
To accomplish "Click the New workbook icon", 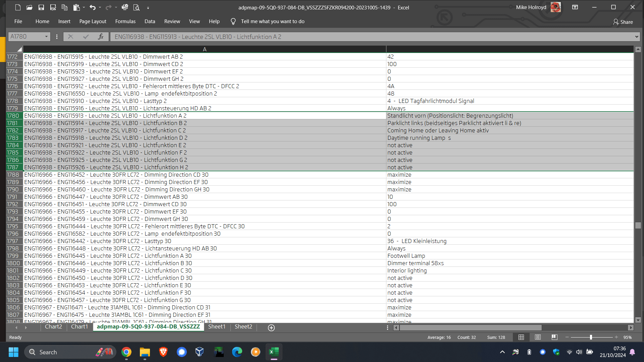I will [18, 7].
